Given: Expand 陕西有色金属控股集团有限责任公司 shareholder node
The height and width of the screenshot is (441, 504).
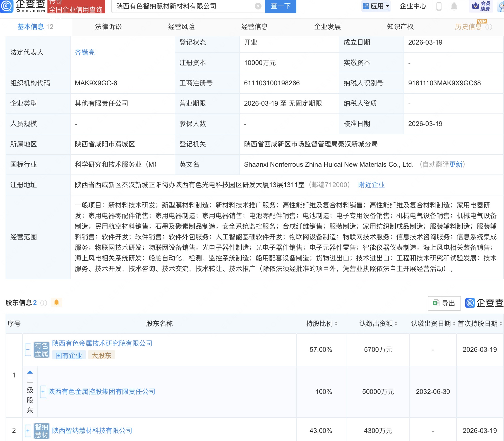Looking at the screenshot, I should click(x=43, y=392).
